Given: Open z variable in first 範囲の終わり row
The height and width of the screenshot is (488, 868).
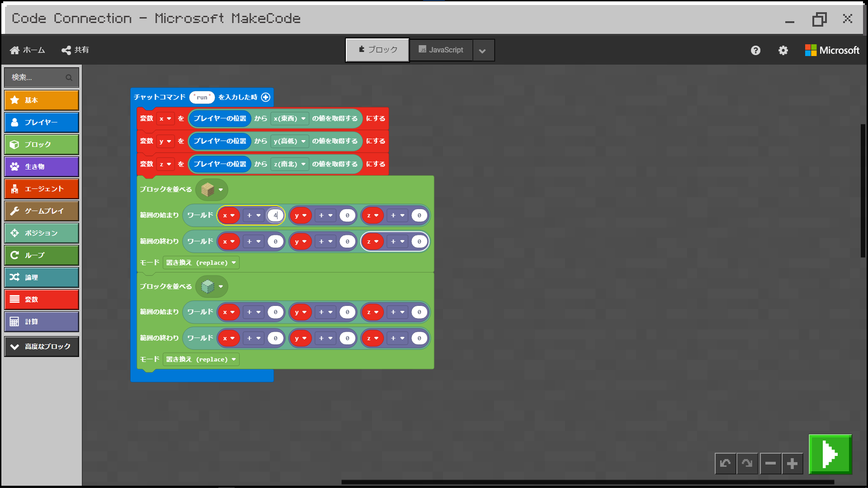Looking at the screenshot, I should (372, 242).
